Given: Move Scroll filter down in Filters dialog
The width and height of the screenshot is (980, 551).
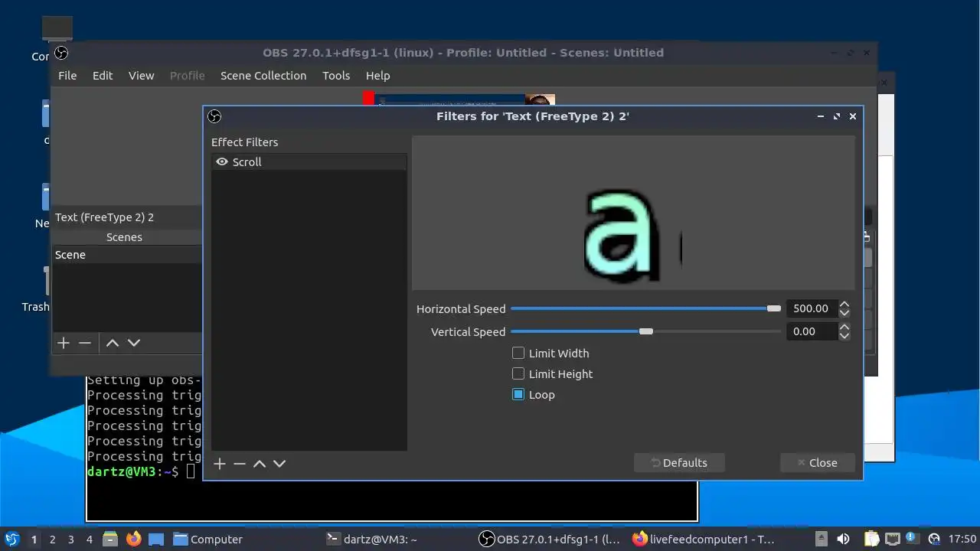Looking at the screenshot, I should [279, 464].
